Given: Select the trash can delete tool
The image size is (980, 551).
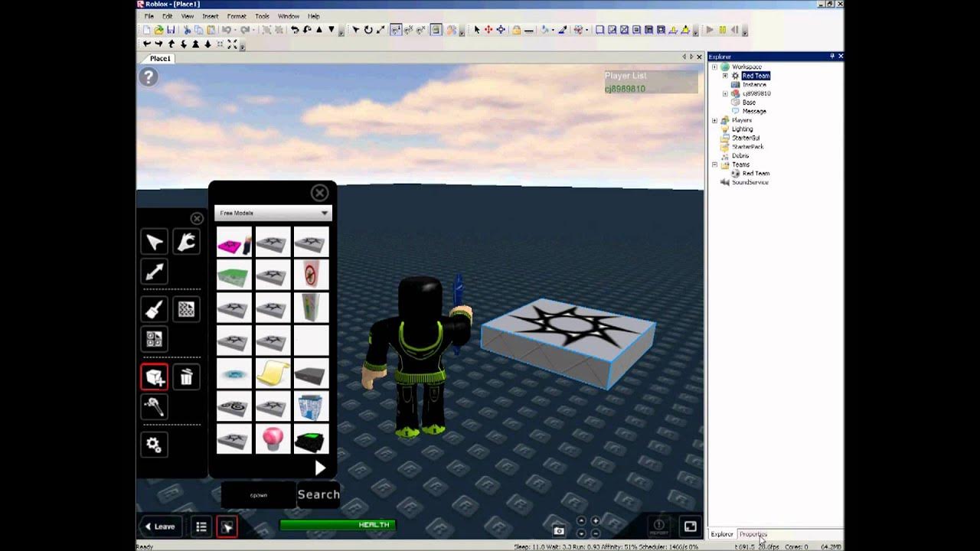Looking at the screenshot, I should pyautogui.click(x=186, y=377).
